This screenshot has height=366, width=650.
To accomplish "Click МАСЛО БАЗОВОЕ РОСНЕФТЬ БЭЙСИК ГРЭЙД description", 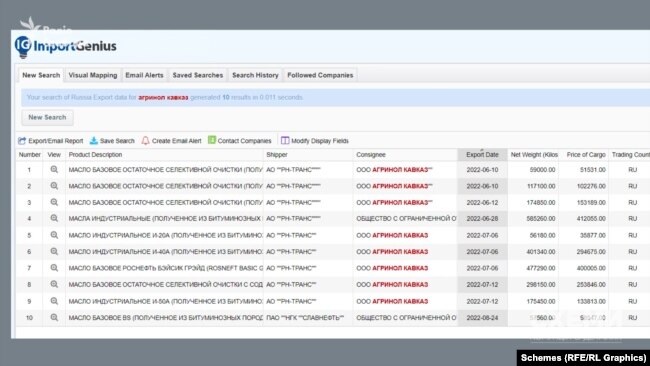I will (165, 268).
